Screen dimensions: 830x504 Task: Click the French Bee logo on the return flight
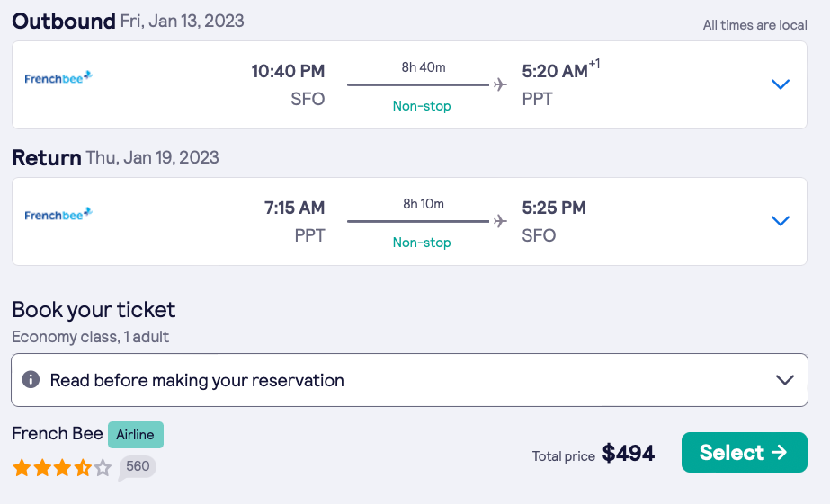pos(58,215)
